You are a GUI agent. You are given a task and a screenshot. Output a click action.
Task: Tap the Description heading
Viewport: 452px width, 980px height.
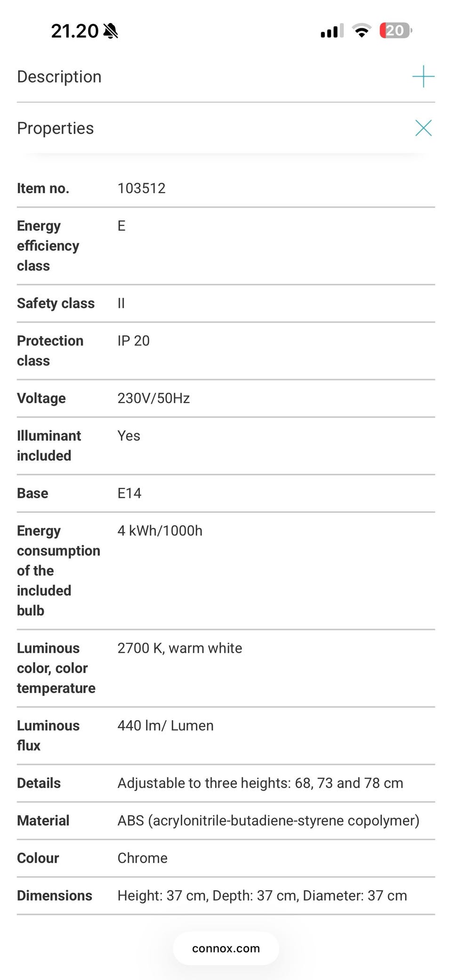pos(59,77)
